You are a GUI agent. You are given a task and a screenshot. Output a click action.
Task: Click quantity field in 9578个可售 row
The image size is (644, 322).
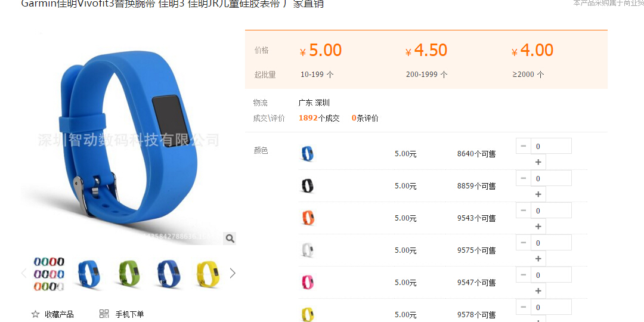[551, 307]
